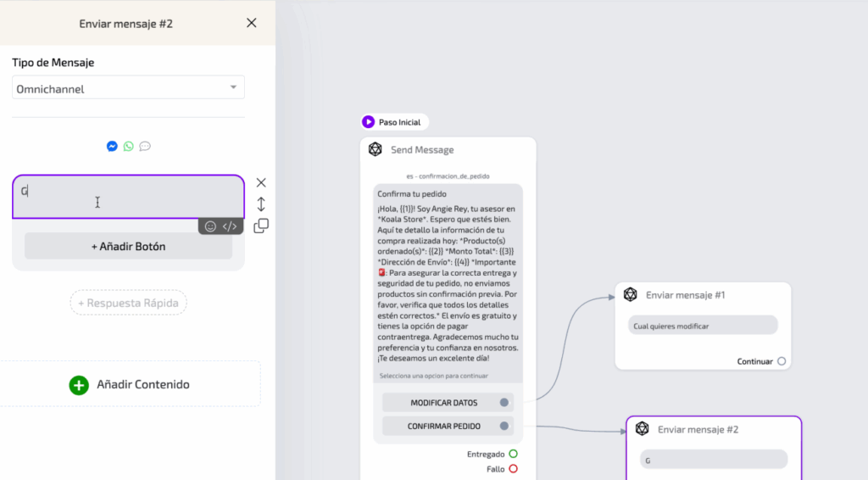Delete the message block with X icon
The height and width of the screenshot is (480, 868).
(x=261, y=182)
